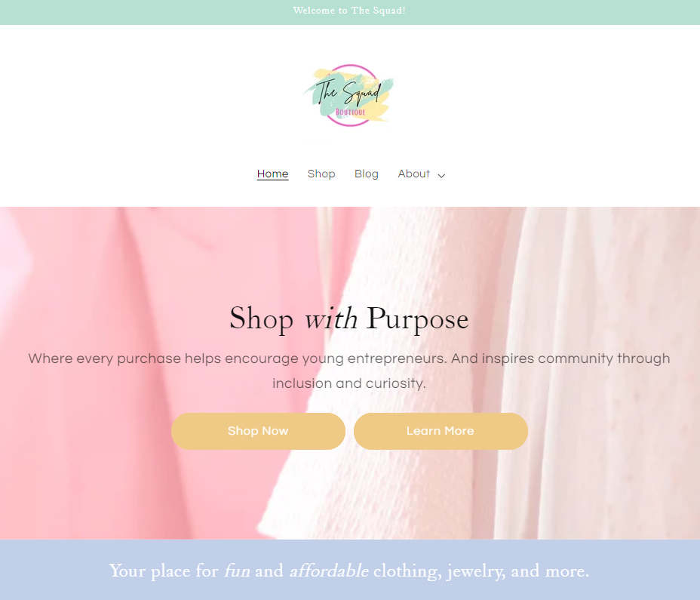Expand the About menu
700x600 pixels.
[x=422, y=174]
